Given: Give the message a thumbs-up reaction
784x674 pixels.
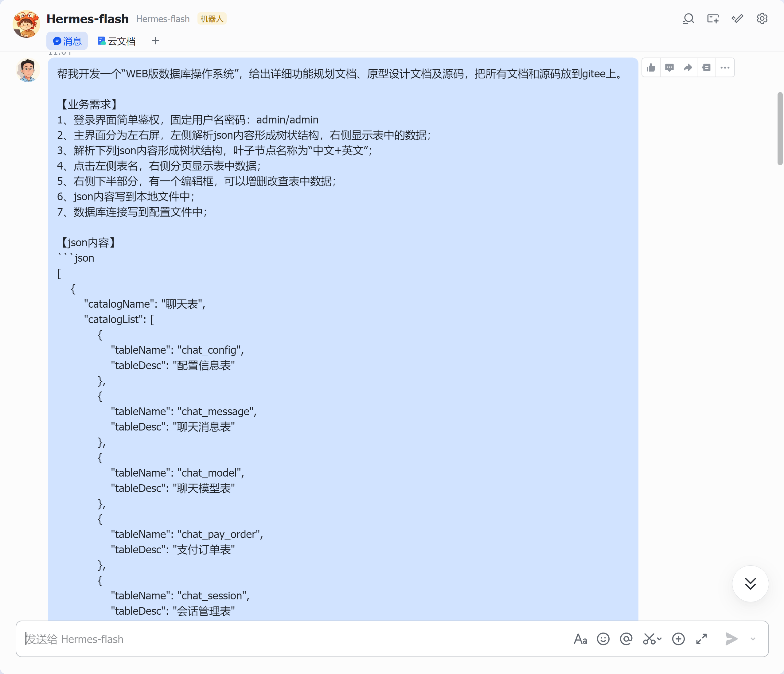Looking at the screenshot, I should [x=651, y=68].
